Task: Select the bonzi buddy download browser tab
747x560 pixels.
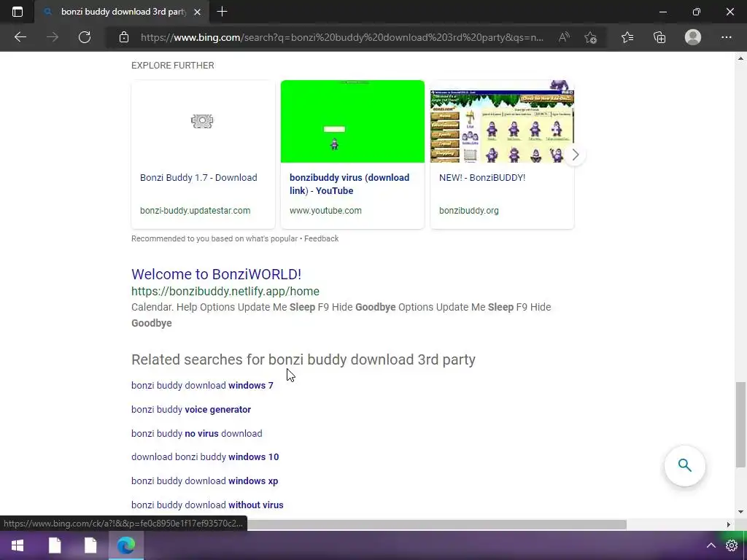Action: pyautogui.click(x=122, y=12)
